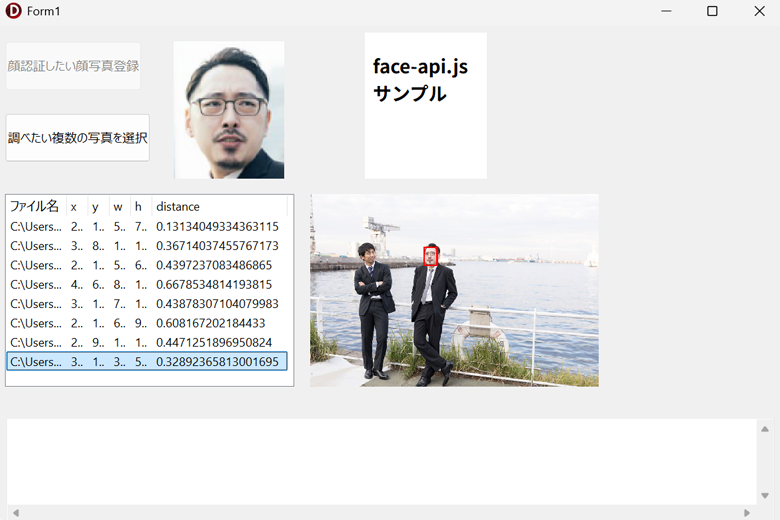Select row with distance 0.667853481419381​5

147,285
